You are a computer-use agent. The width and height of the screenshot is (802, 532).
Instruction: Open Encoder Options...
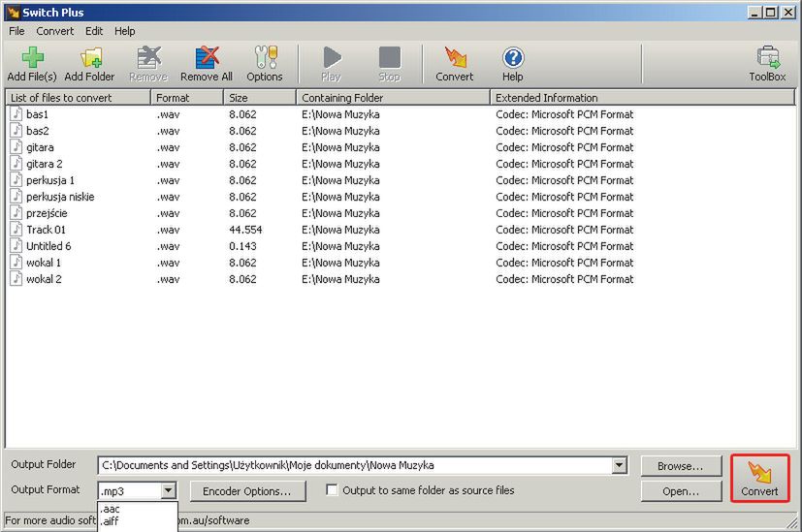[247, 491]
